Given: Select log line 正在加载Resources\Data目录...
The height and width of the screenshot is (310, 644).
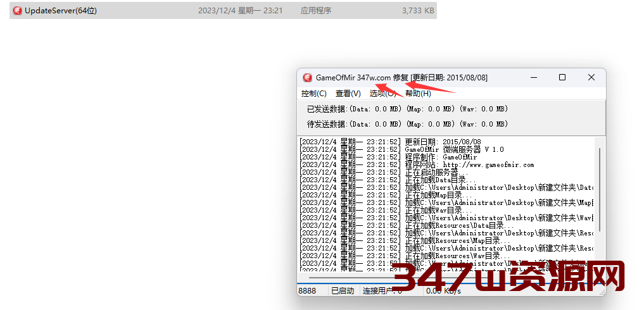Looking at the screenshot, I should tap(407, 225).
